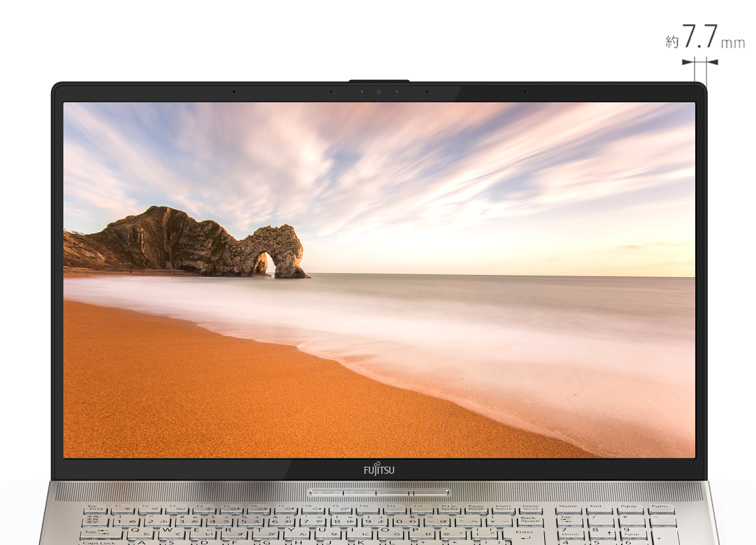
Task: Click the FUJITSU logo below the screen
Action: click(378, 469)
